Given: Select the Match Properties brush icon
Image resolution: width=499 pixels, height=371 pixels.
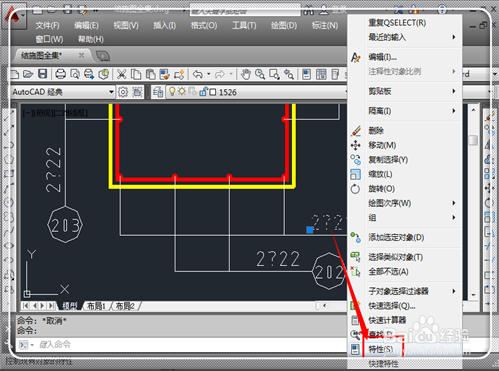Looking at the screenshot, I should 165,74.
